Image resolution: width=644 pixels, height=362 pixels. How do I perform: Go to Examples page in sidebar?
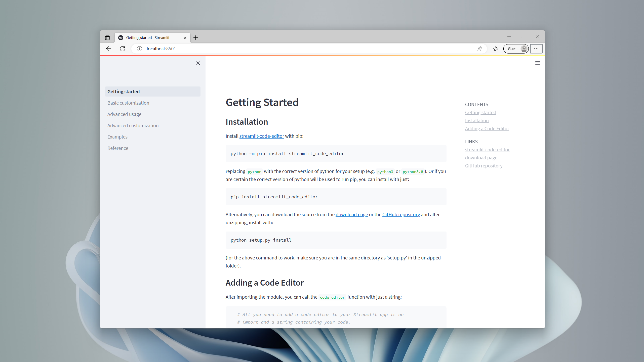click(x=117, y=137)
